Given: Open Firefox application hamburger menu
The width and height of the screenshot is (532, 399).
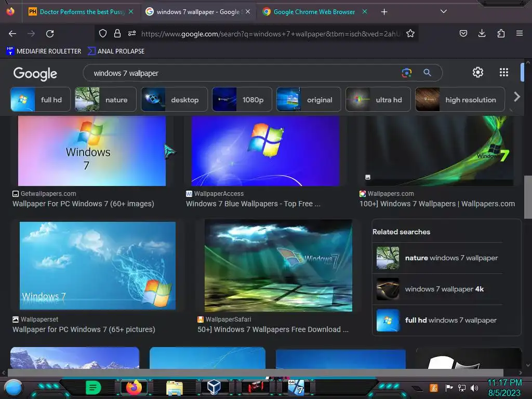Looking at the screenshot, I should (520, 33).
